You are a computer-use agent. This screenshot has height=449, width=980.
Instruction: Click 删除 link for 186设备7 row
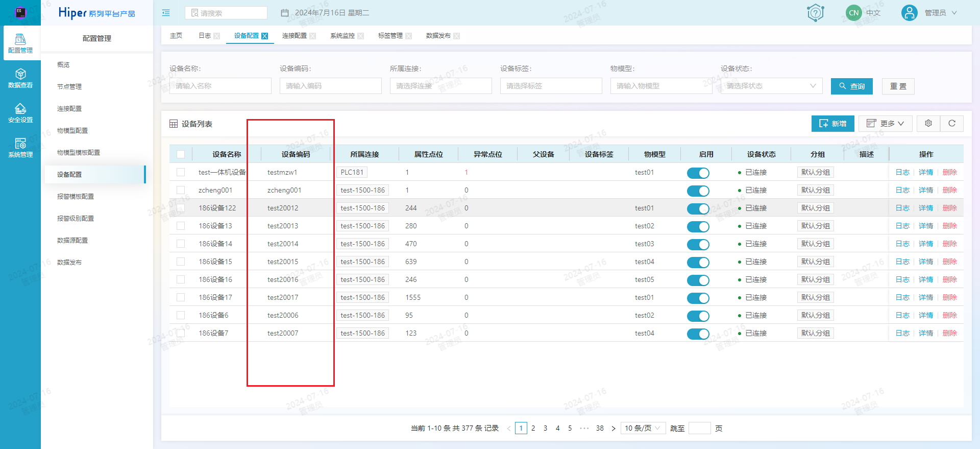coord(949,333)
